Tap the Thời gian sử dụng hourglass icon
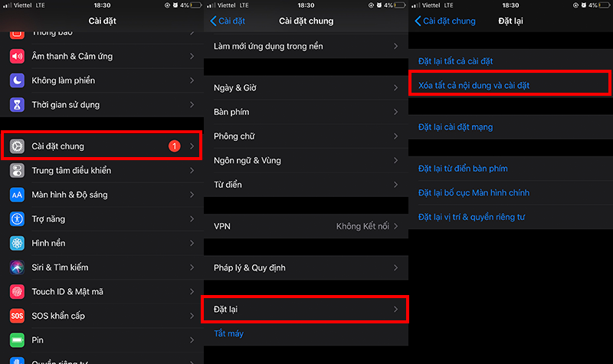This screenshot has height=364, width=613. tap(17, 105)
